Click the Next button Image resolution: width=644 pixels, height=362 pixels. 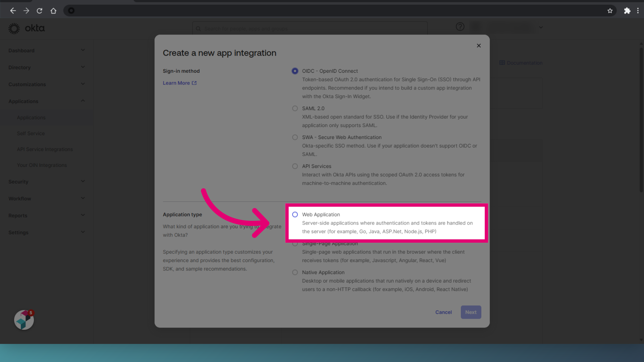[x=471, y=312]
